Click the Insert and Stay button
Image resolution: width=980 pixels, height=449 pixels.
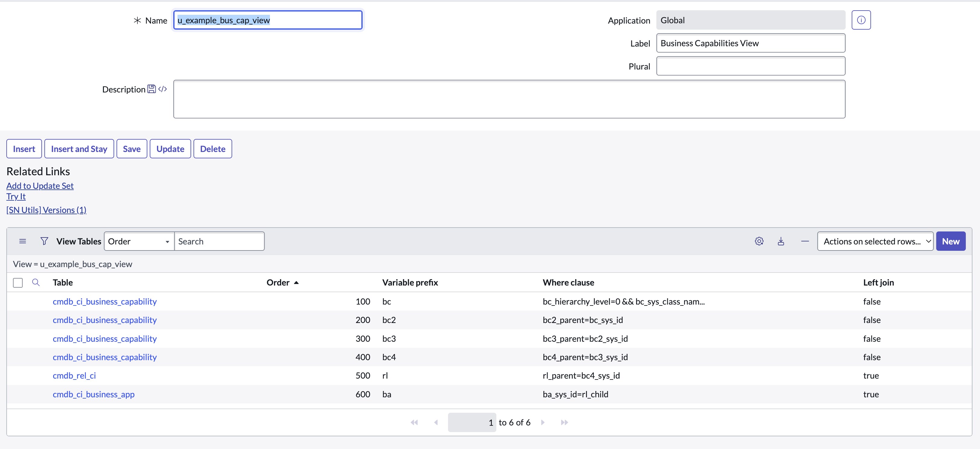tap(79, 149)
